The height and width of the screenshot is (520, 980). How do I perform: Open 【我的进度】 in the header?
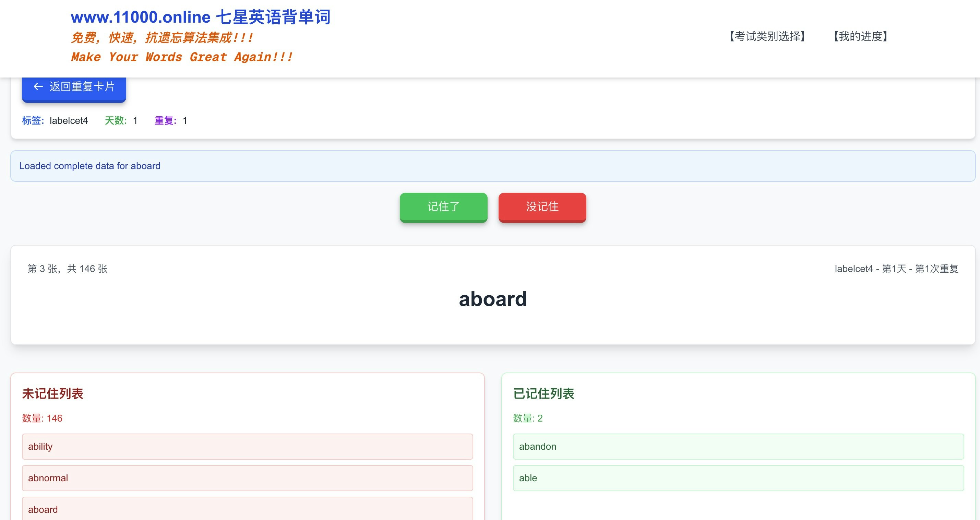(861, 37)
